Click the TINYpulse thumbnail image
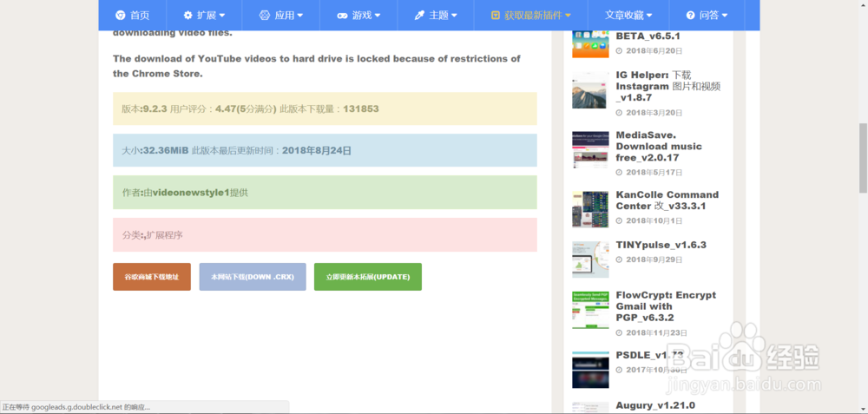868x414 pixels. (590, 260)
